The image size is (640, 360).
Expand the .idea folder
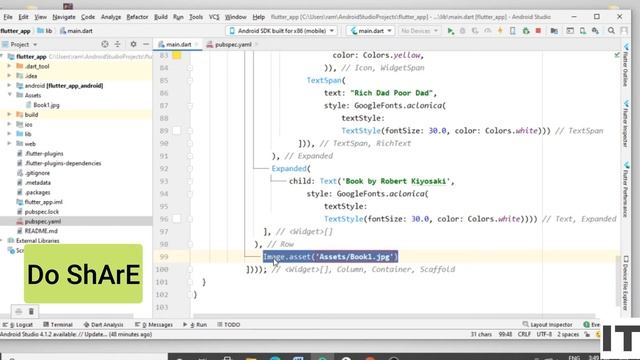(9, 76)
